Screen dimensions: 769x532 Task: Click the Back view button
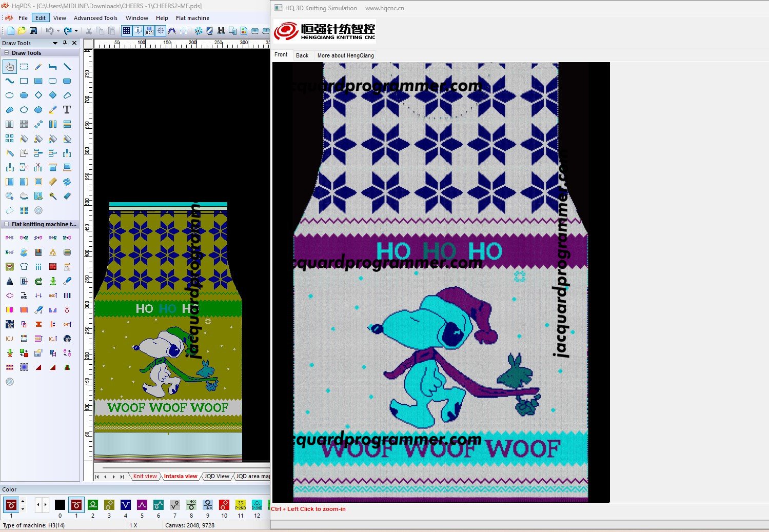[302, 55]
